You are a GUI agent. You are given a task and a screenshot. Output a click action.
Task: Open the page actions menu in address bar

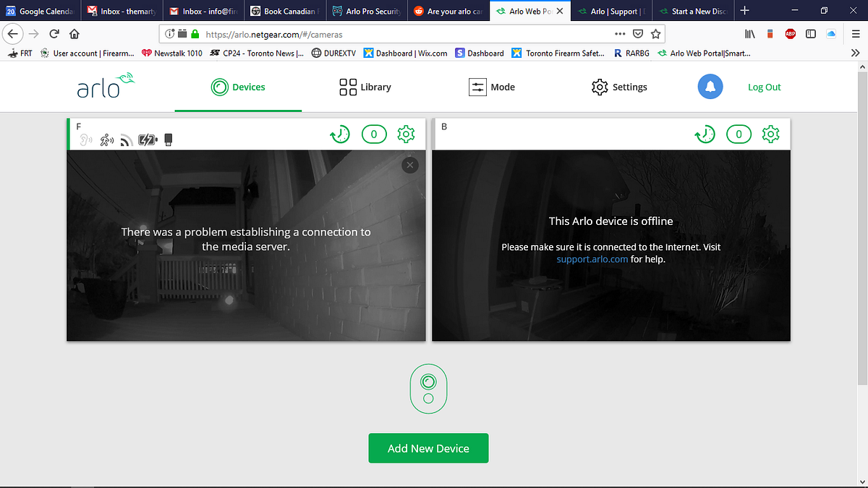pos(620,34)
